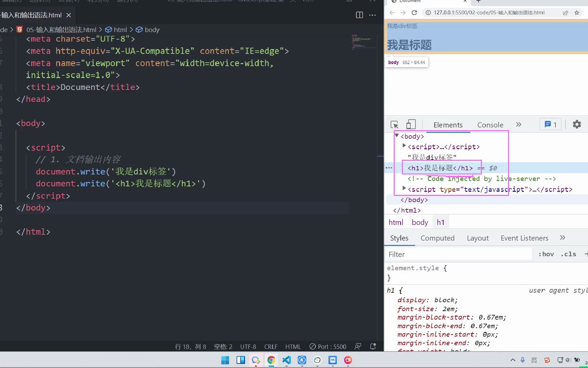Split the VS Code editor to the right

[359, 15]
